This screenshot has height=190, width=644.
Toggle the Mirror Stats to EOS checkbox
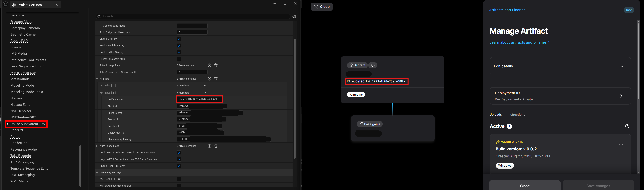click(179, 179)
